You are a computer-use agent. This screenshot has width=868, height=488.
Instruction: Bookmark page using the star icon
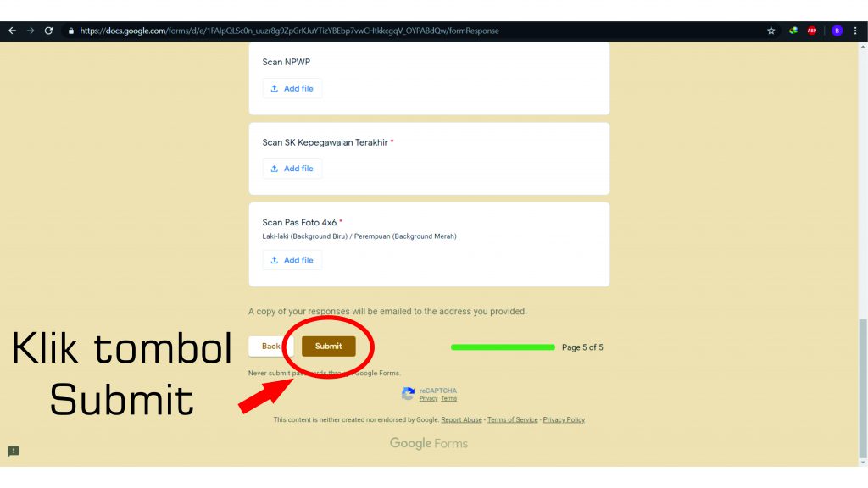pyautogui.click(x=771, y=30)
